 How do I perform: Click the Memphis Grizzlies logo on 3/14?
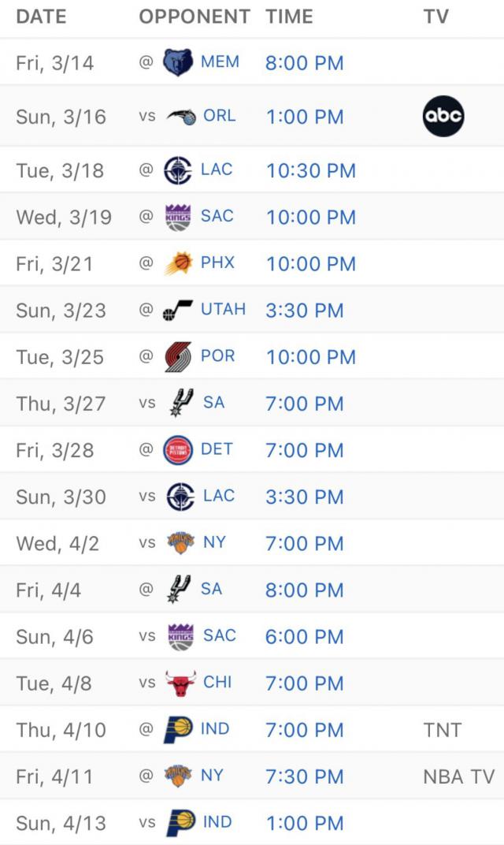click(x=178, y=62)
